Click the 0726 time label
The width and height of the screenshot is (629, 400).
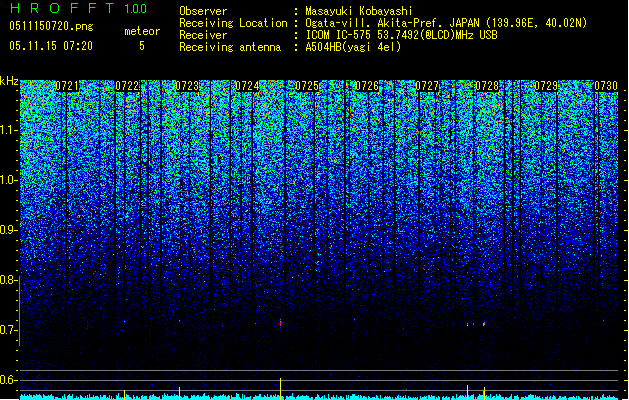coord(367,86)
